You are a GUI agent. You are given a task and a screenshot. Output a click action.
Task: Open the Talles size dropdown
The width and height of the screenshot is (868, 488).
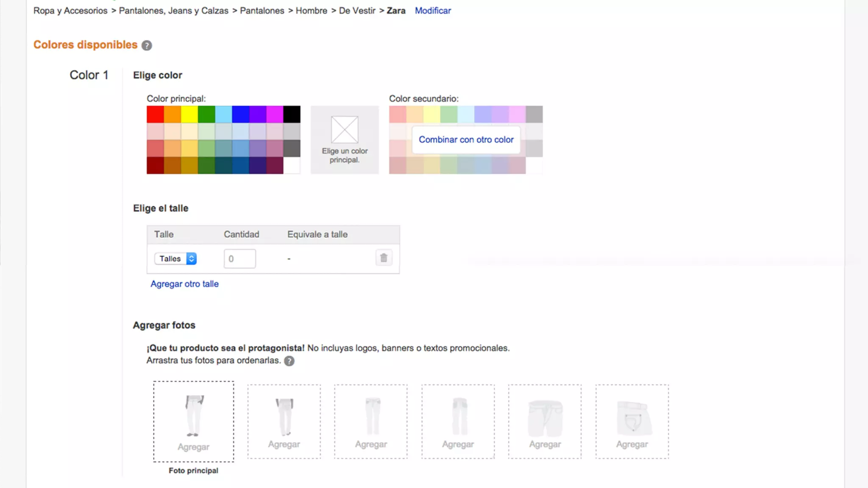(x=175, y=258)
